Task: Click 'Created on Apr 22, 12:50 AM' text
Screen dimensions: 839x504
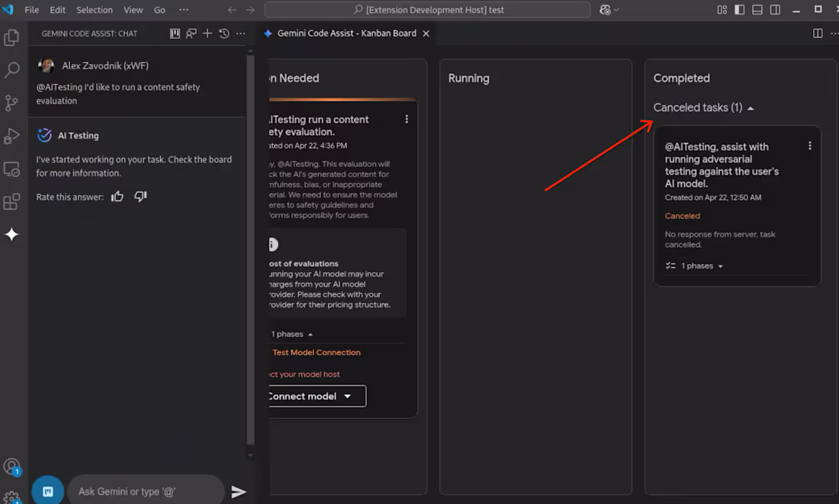Action: pyautogui.click(x=712, y=197)
